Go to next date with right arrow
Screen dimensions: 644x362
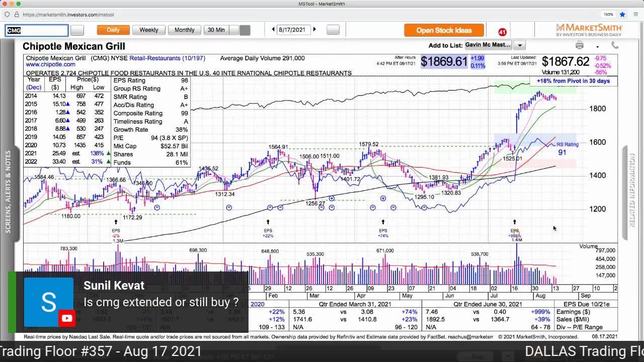[x=314, y=30]
